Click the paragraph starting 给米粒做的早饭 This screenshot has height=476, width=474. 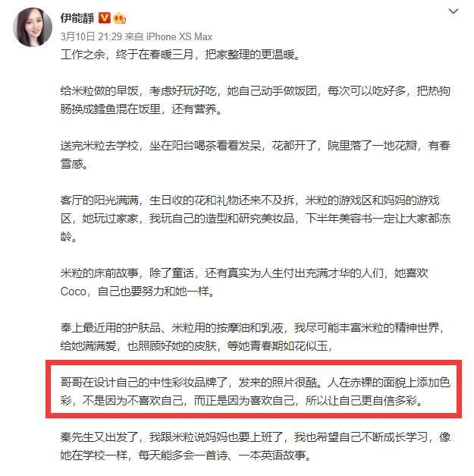255,100
